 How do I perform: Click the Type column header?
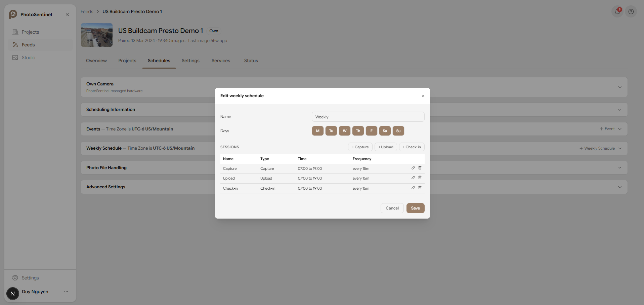pos(265,159)
